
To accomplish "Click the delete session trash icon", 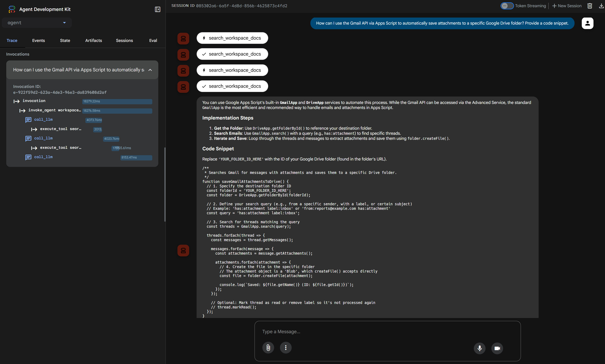I will [x=590, y=6].
